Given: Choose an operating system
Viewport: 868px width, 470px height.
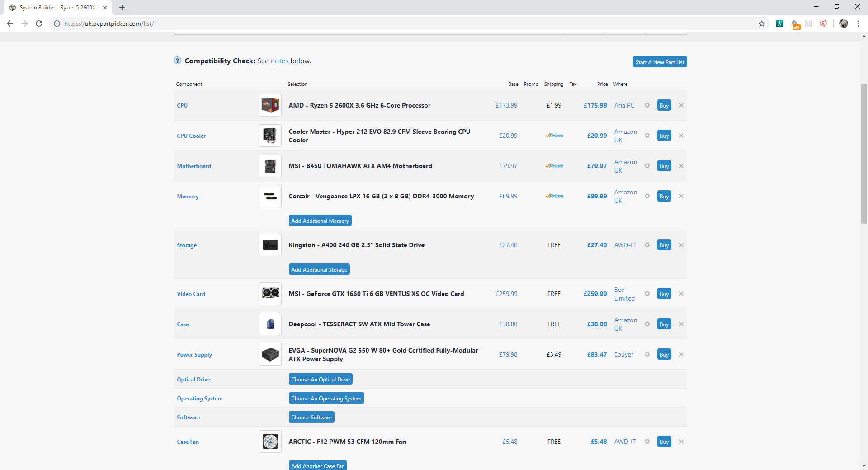Looking at the screenshot, I should coord(326,398).
